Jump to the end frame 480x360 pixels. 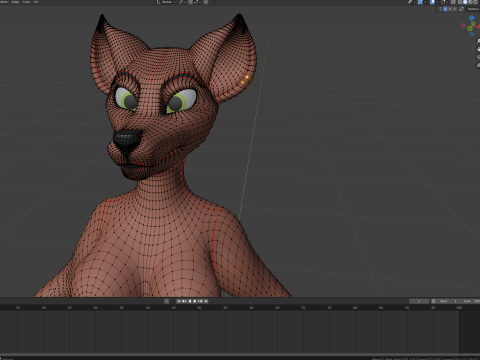point(206,301)
